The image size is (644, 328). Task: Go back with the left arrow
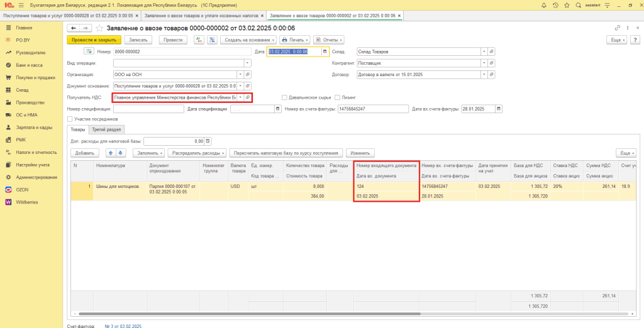(74, 28)
